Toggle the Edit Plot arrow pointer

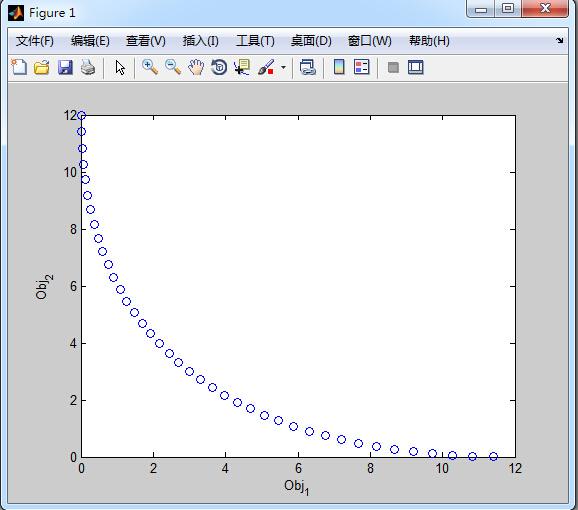[120, 68]
